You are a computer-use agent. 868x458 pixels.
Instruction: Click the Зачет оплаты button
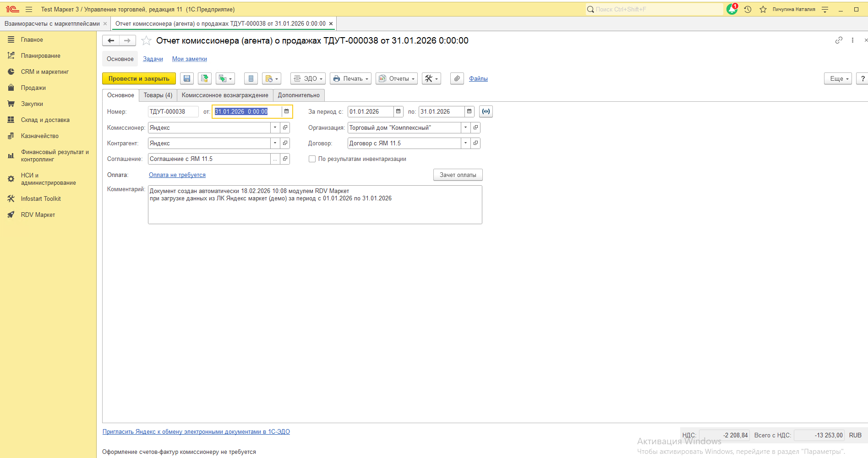point(458,175)
